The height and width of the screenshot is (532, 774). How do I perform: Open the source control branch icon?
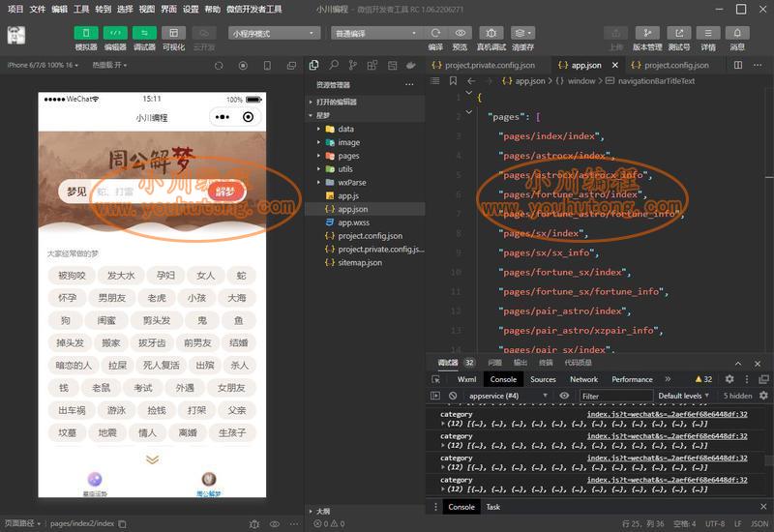point(352,65)
